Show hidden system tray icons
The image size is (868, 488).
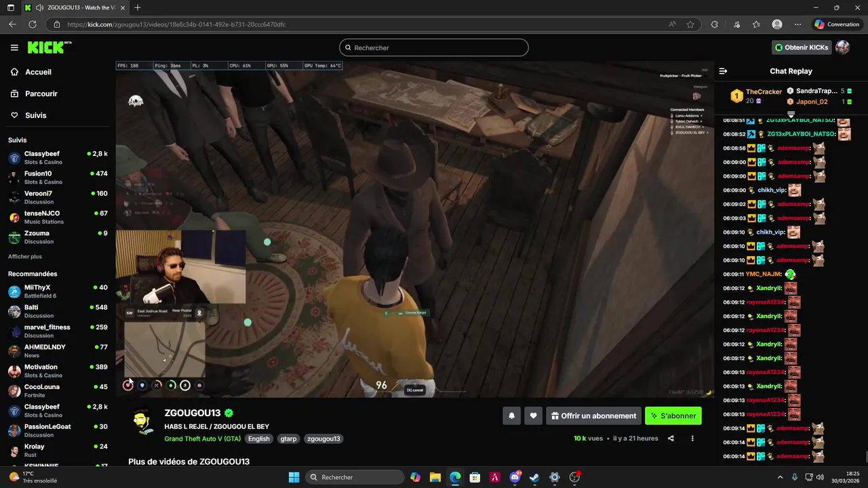click(x=780, y=477)
